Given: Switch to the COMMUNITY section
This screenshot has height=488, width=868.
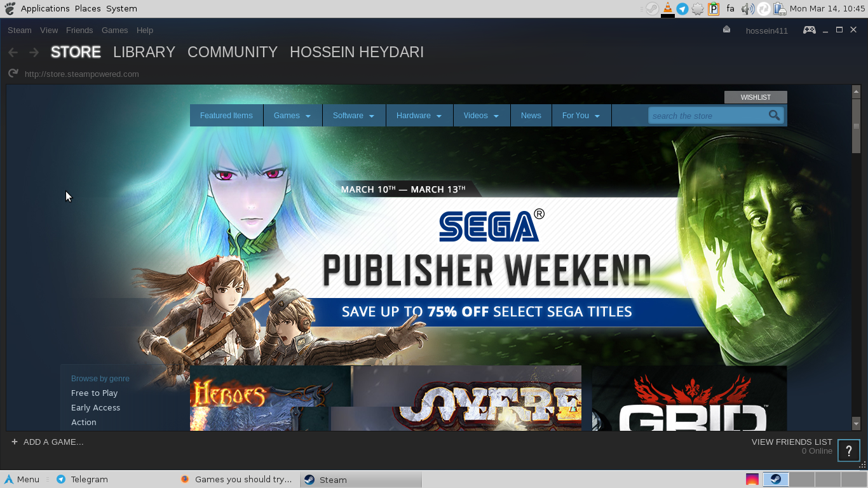Looking at the screenshot, I should [x=233, y=52].
